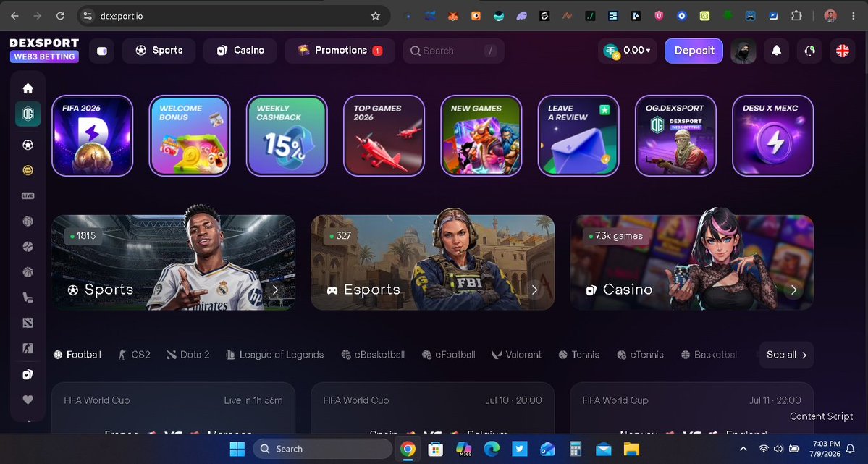This screenshot has height=464, width=868.
Task: Open the Phantom ghost extension icon
Action: [521, 16]
